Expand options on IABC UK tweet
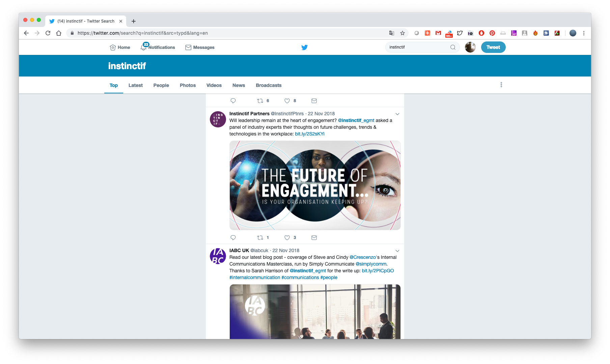 pos(397,251)
